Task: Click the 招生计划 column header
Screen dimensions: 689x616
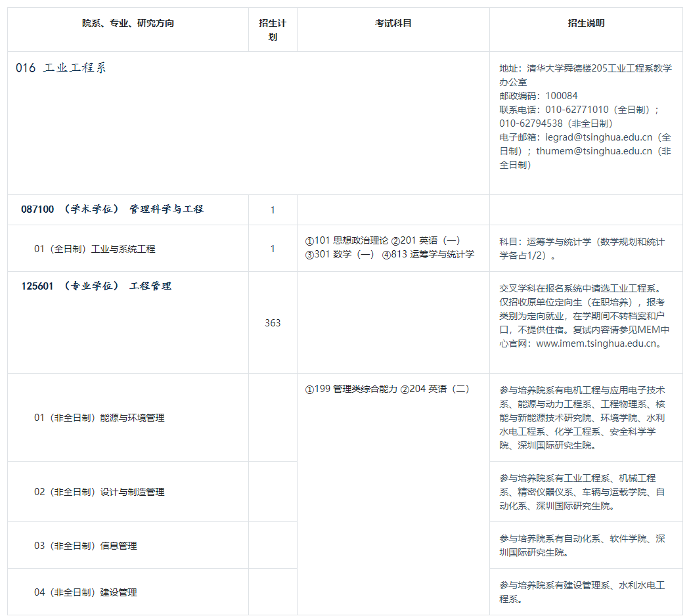Action: point(273,30)
